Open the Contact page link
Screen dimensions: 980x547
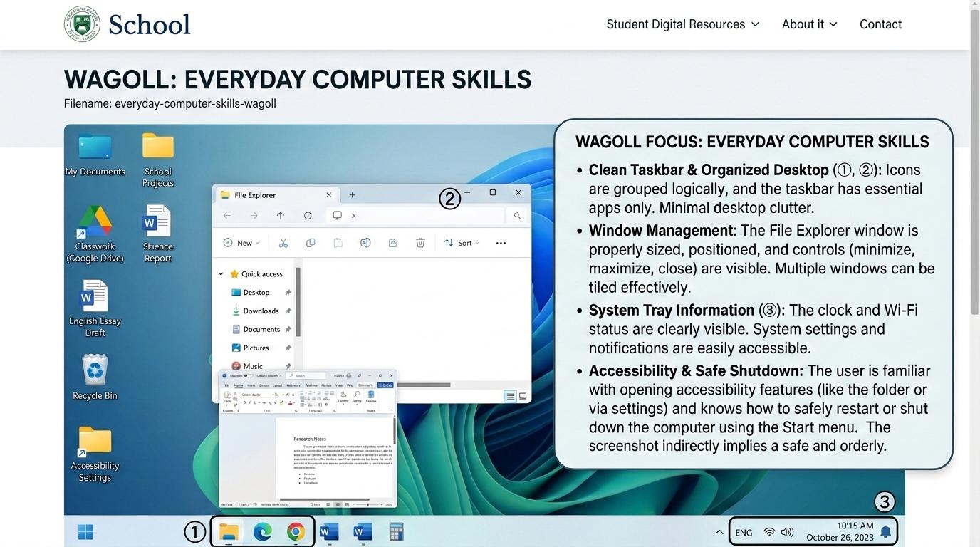coord(880,24)
